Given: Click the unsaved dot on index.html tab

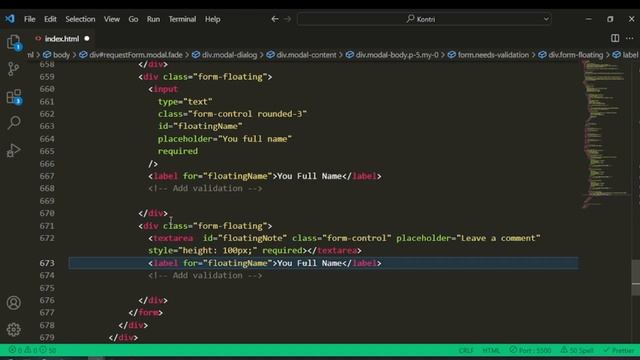Looking at the screenshot, I should [x=87, y=39].
